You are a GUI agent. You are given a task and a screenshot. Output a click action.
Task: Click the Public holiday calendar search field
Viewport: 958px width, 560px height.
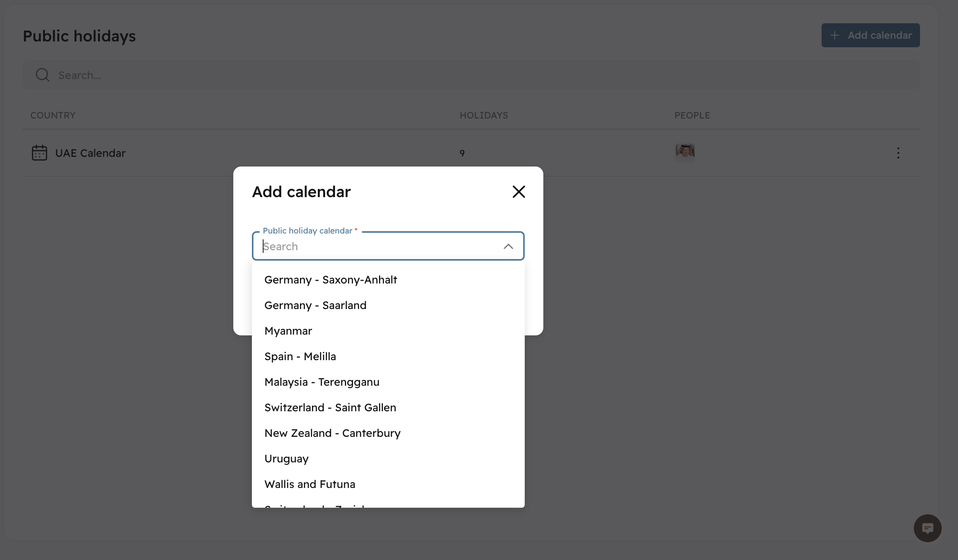pyautogui.click(x=380, y=246)
